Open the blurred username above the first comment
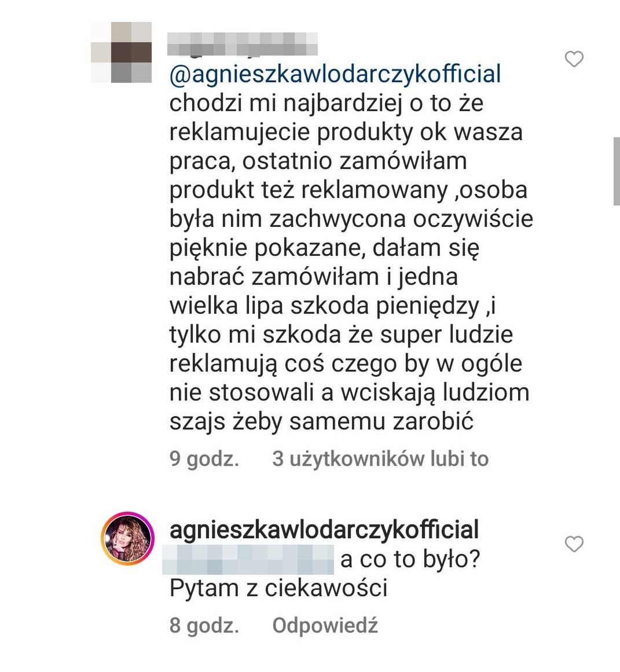Image resolution: width=620 pixels, height=672 pixels. pos(242,44)
